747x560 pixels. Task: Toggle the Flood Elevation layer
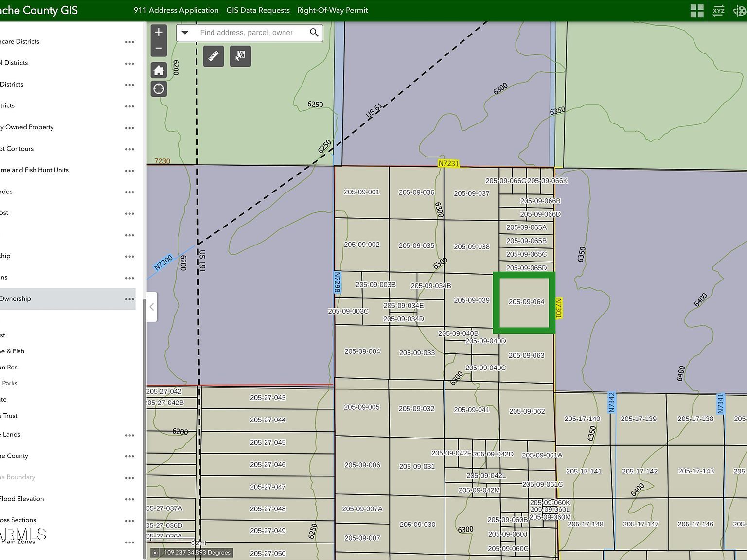(x=22, y=498)
